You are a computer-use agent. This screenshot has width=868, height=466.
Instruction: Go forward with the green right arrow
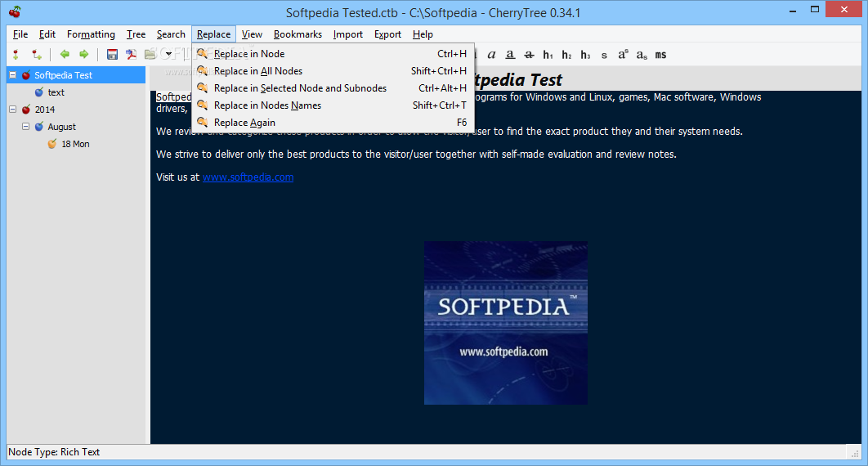coord(83,54)
